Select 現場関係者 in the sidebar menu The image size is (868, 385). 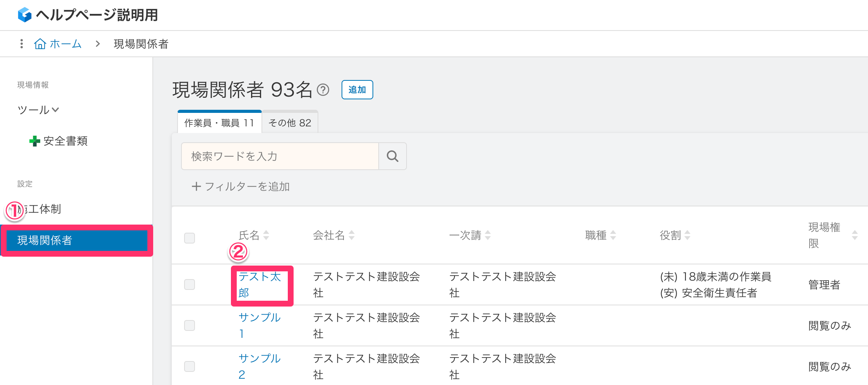(77, 240)
